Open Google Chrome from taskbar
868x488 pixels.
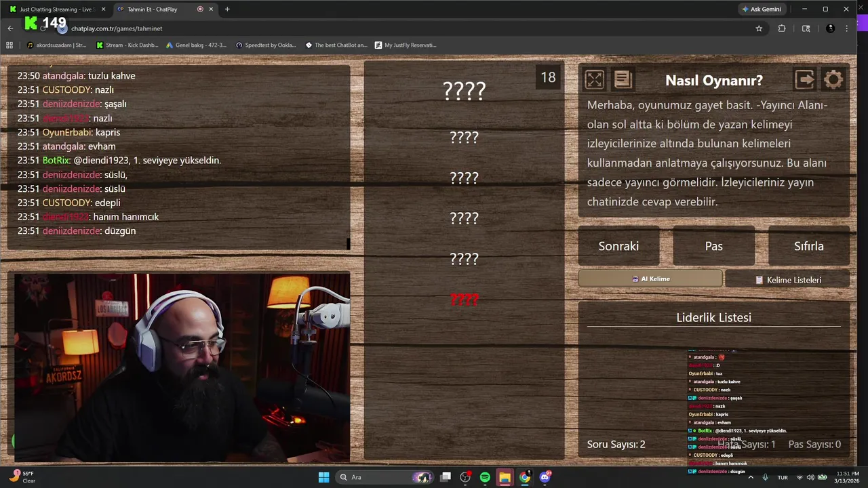click(525, 477)
